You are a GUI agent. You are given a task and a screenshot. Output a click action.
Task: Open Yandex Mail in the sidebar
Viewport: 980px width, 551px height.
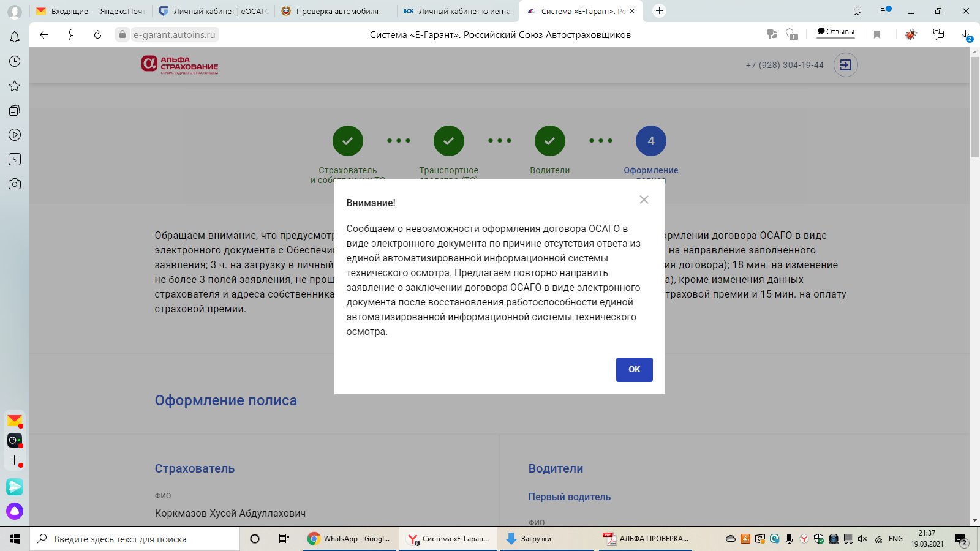coord(15,421)
